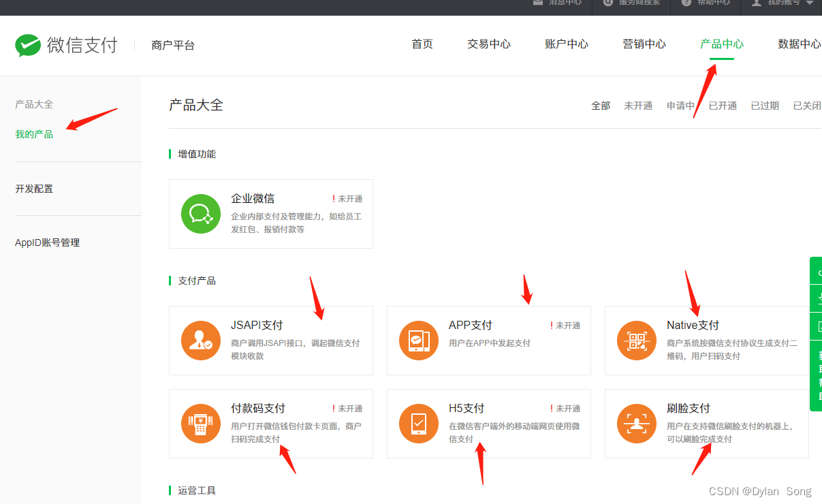The width and height of the screenshot is (822, 504).
Task: Click the Native支付 product title
Action: [x=693, y=326]
